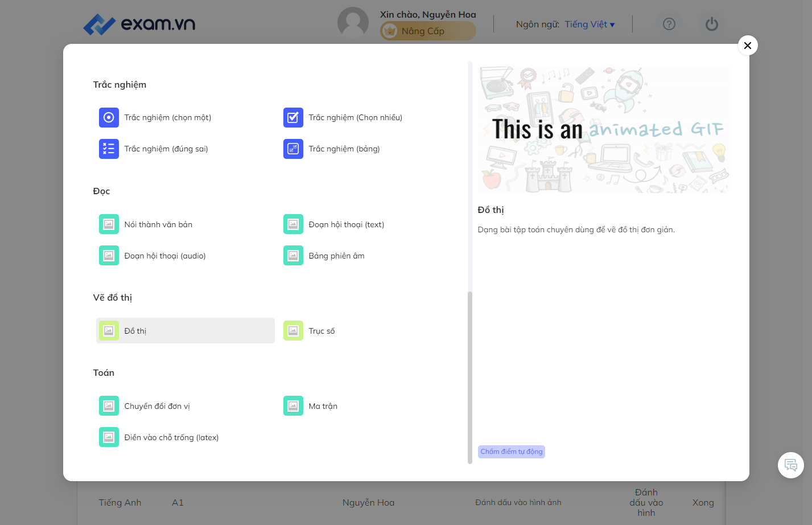The width and height of the screenshot is (812, 525).
Task: Click the Chuyển đổi đơn vị icon
Action: pyautogui.click(x=109, y=406)
